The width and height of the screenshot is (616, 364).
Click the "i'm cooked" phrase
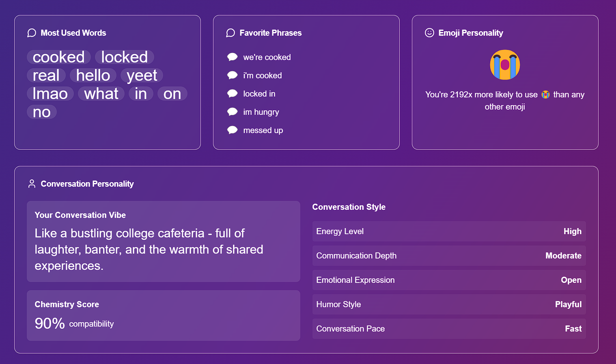tap(262, 75)
